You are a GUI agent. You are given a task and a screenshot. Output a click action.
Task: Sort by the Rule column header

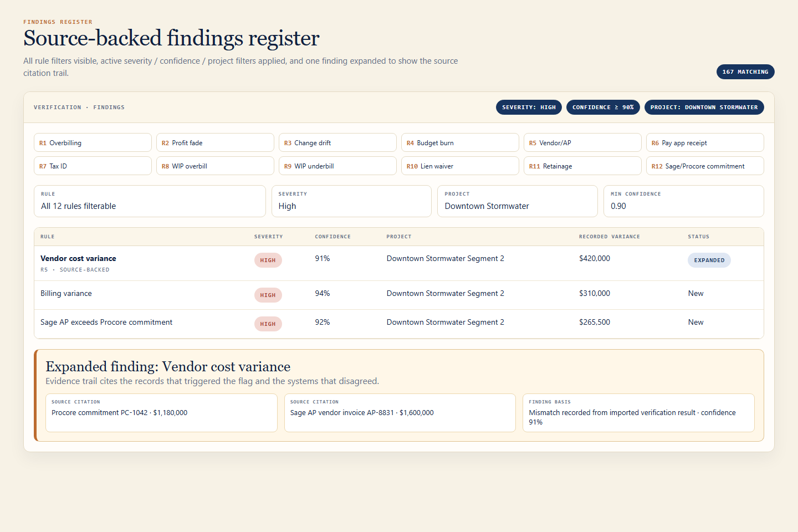coord(48,237)
